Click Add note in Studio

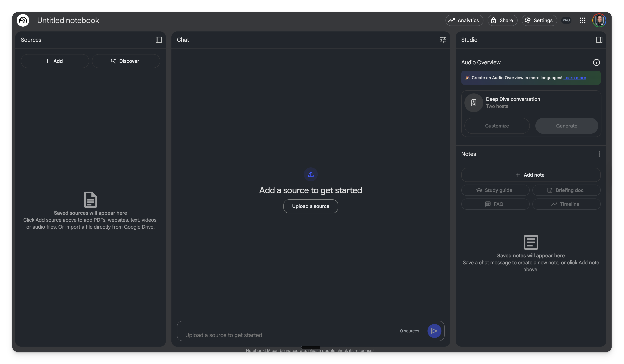(531, 175)
